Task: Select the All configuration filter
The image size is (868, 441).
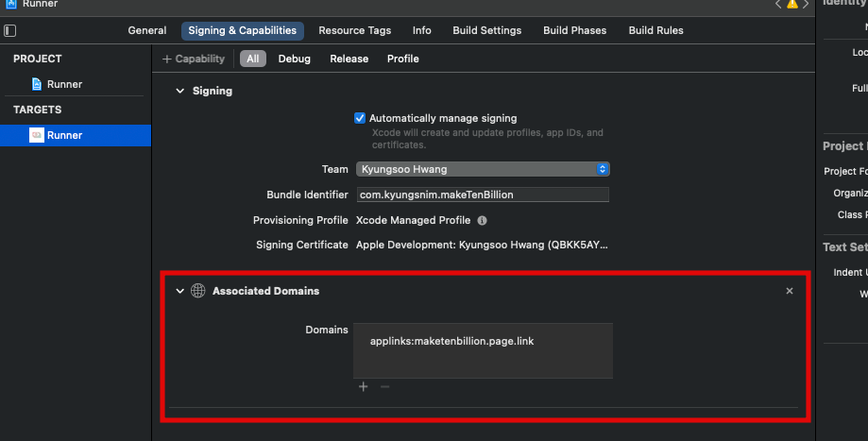Action: [x=253, y=59]
